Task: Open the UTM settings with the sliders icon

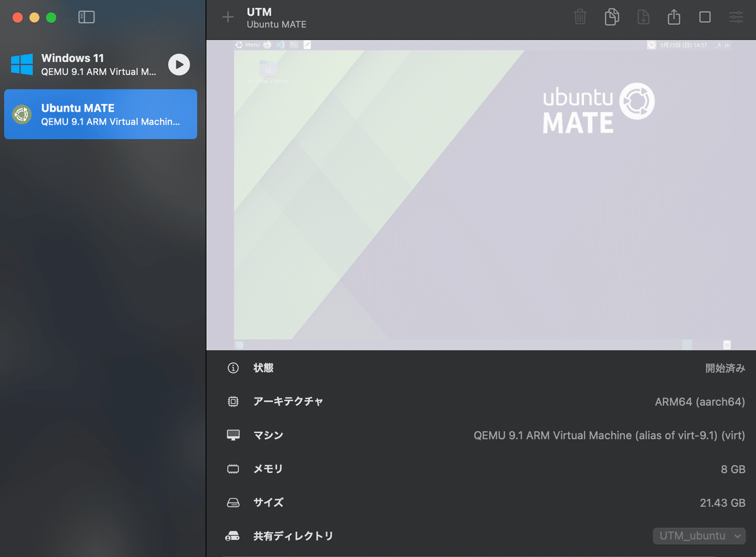Action: [735, 17]
